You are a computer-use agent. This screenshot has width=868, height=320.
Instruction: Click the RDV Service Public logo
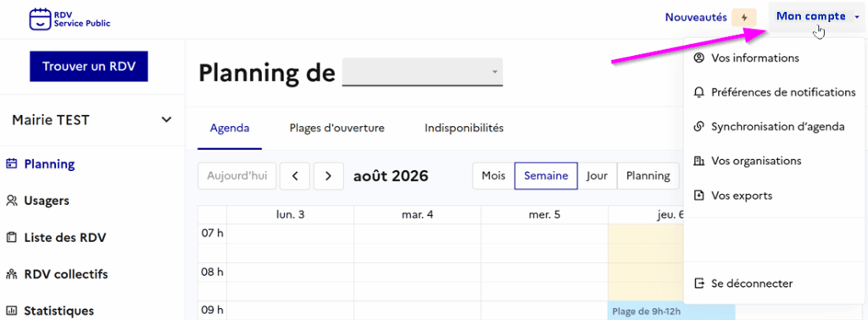(70, 19)
